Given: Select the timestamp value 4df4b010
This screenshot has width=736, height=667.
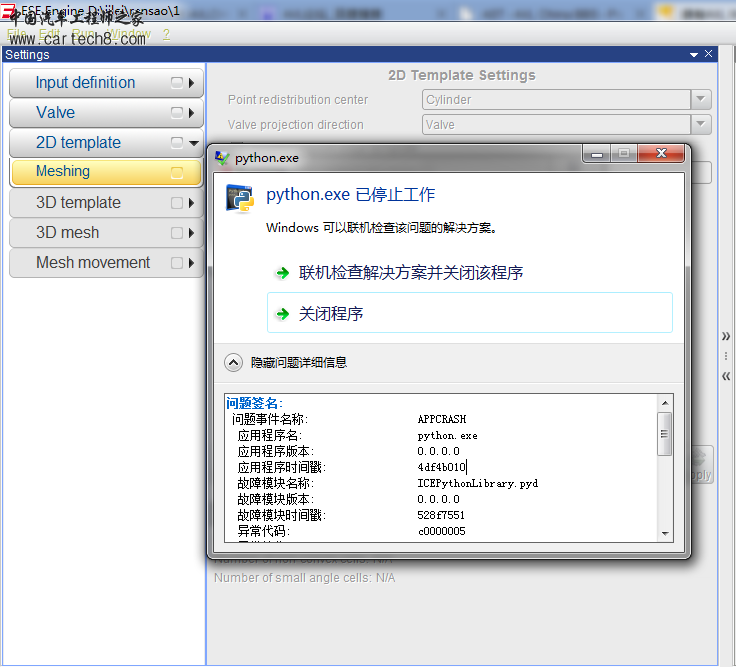Looking at the screenshot, I should pyautogui.click(x=441, y=468).
